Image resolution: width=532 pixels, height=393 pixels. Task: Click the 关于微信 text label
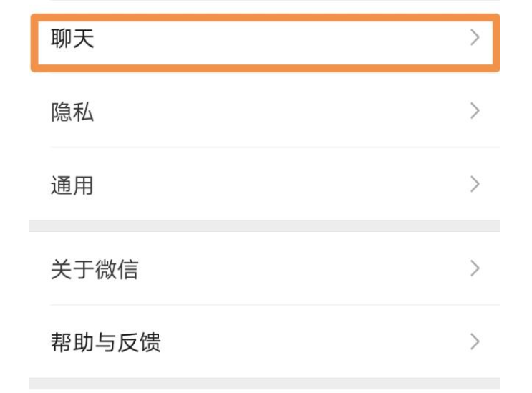click(x=95, y=270)
